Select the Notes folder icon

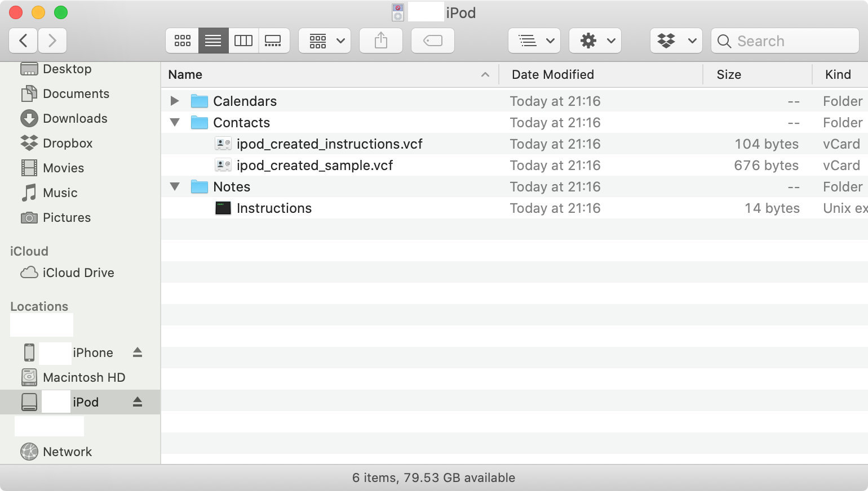tap(200, 186)
